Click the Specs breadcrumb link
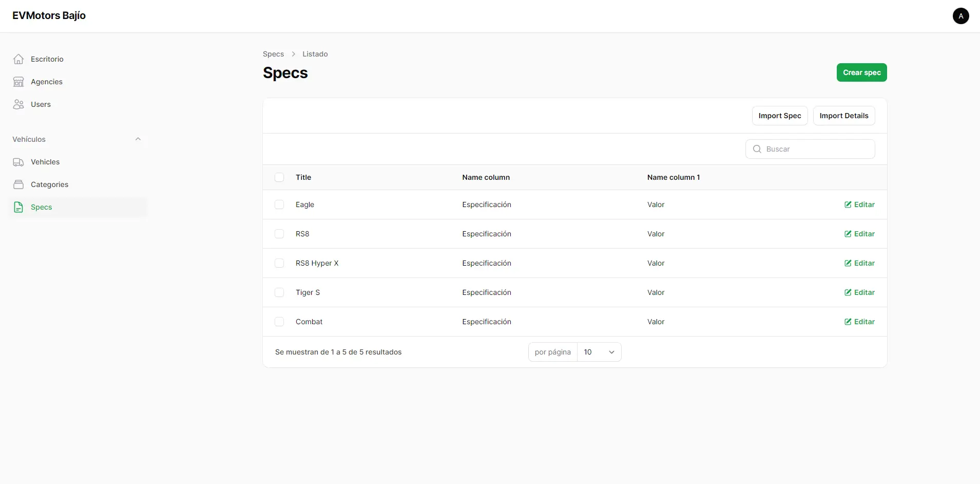The width and height of the screenshot is (980, 484). tap(273, 54)
